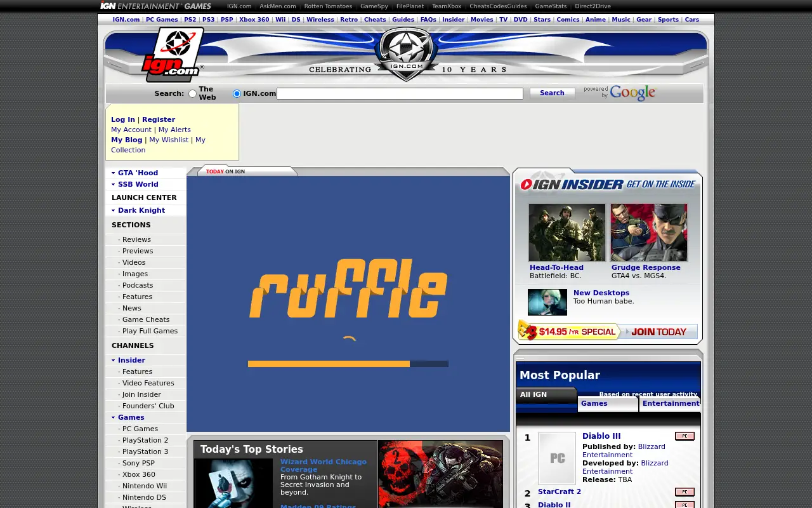Collapse the Games channel arrow
The height and width of the screenshot is (508, 812).
click(x=114, y=417)
